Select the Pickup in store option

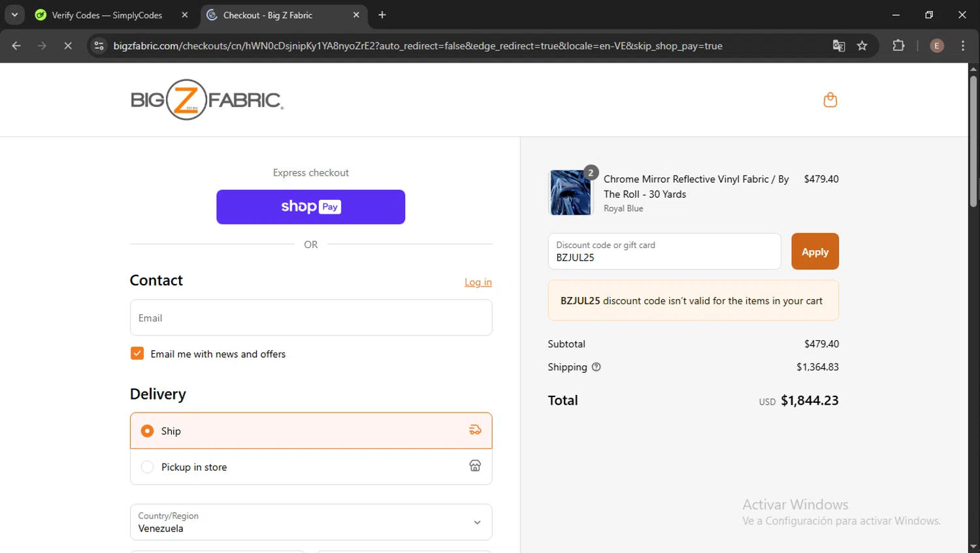(x=311, y=467)
